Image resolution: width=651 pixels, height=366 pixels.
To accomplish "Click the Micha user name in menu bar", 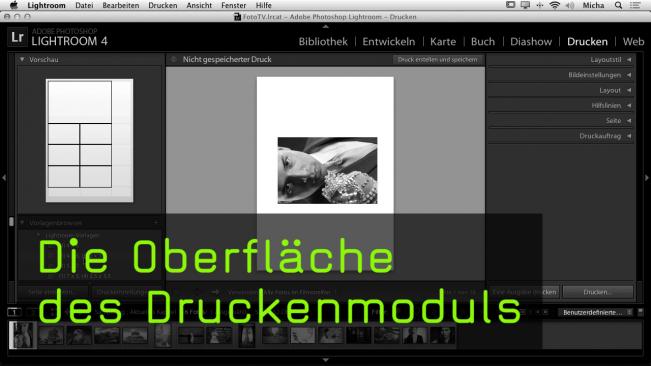I will pos(593,5).
